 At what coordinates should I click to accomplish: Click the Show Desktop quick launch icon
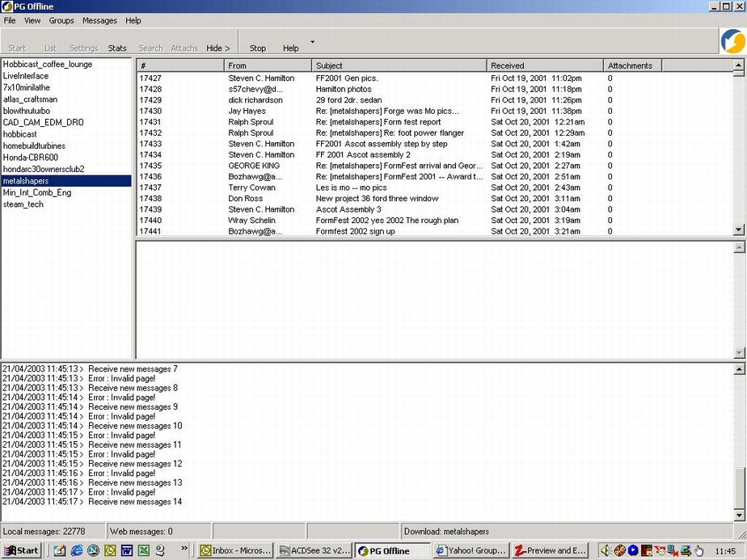click(x=60, y=550)
